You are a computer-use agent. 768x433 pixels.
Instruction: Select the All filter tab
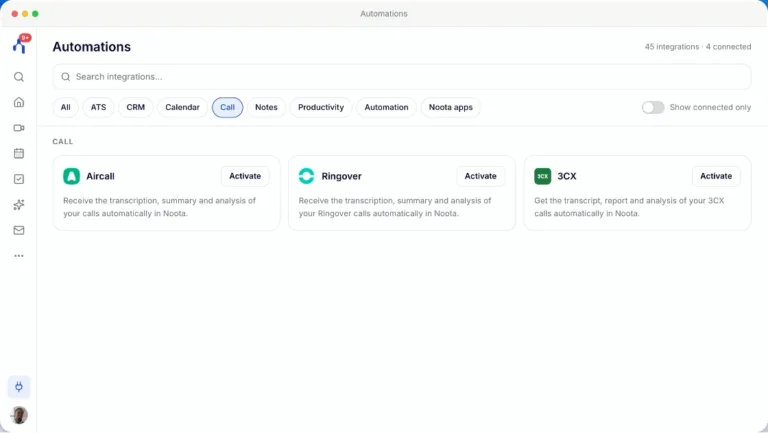tap(66, 107)
